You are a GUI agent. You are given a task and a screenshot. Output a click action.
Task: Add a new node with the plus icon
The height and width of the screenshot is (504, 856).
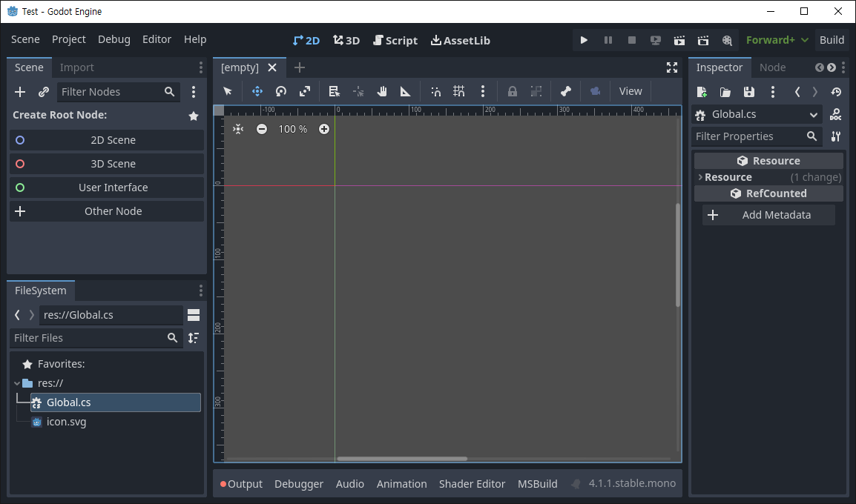click(x=19, y=92)
